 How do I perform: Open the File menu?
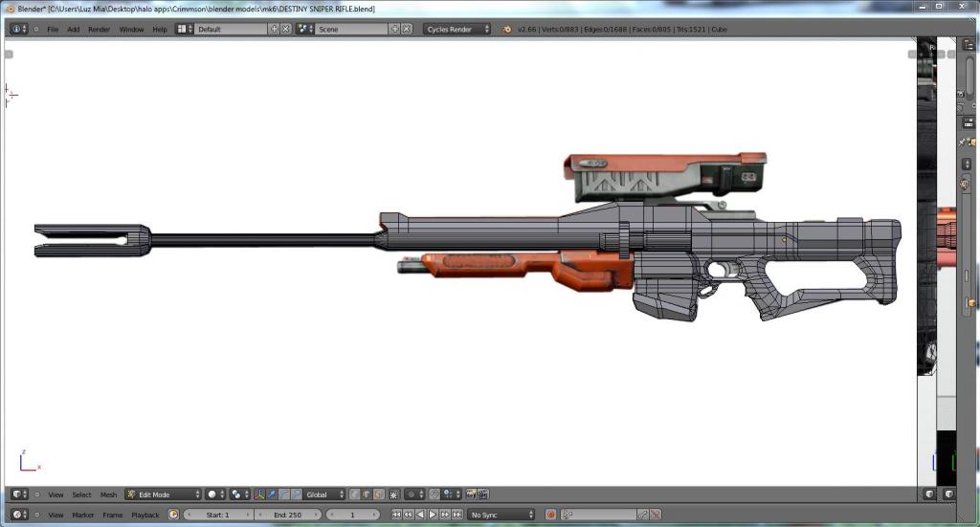coord(53,30)
